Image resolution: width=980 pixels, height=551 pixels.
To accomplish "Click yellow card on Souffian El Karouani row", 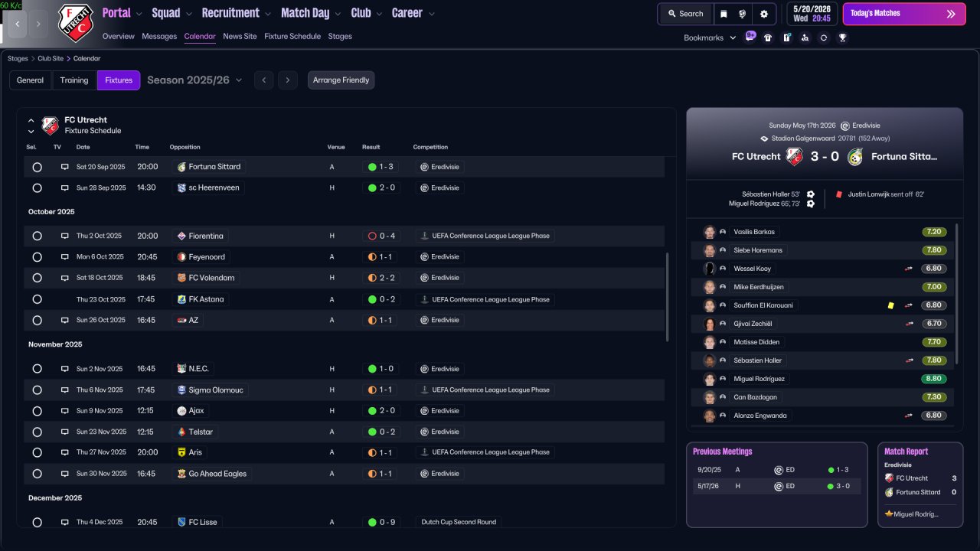I will pyautogui.click(x=890, y=305).
